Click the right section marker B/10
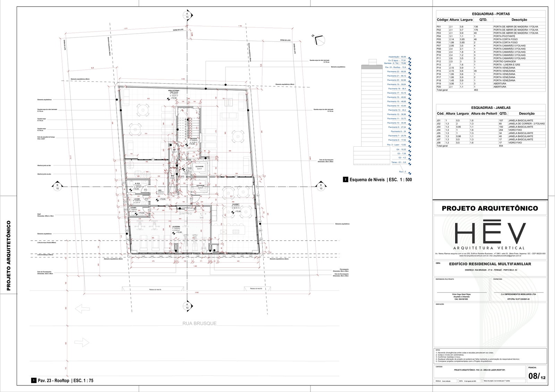The height and width of the screenshot is (392, 555). tap(321, 187)
